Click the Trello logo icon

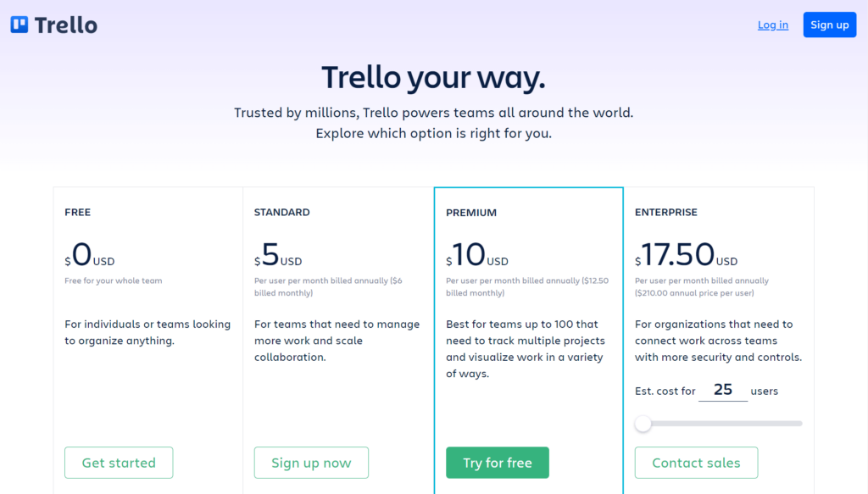click(x=19, y=25)
